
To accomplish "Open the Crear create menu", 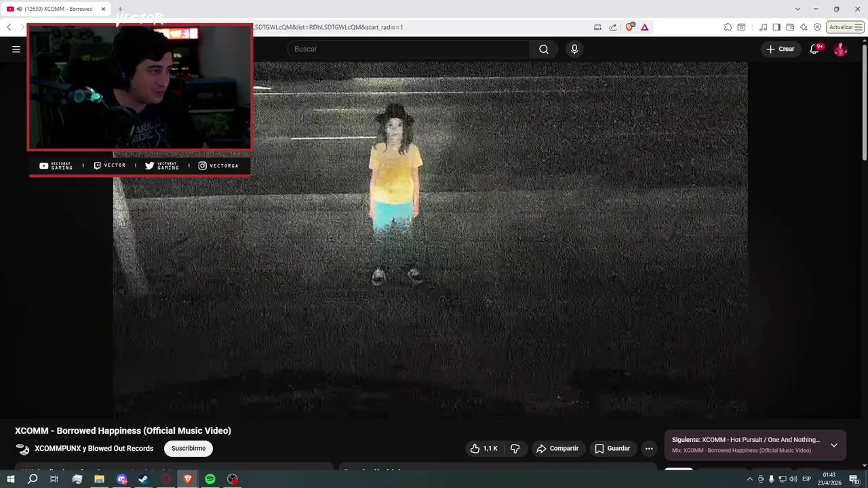I will pos(781,49).
